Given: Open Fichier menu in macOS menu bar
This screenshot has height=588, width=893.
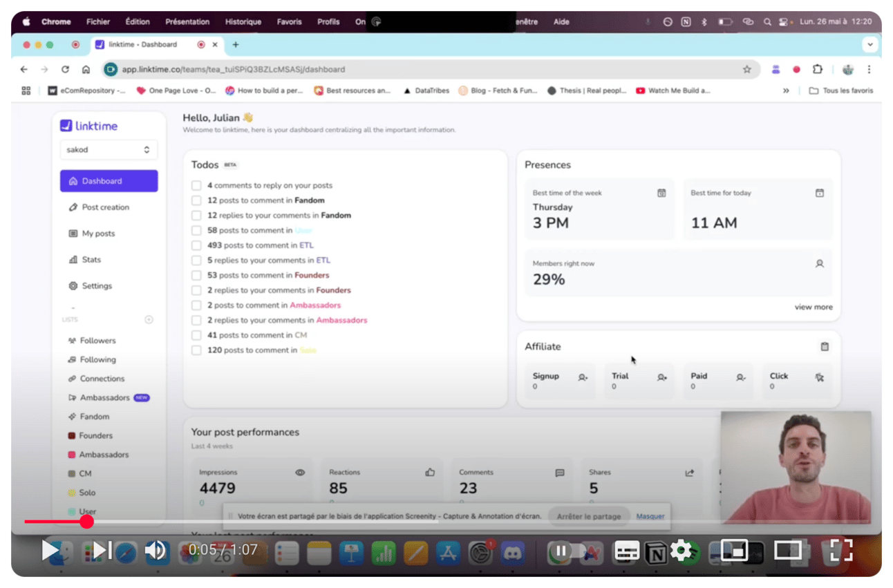Looking at the screenshot, I should [x=98, y=22].
